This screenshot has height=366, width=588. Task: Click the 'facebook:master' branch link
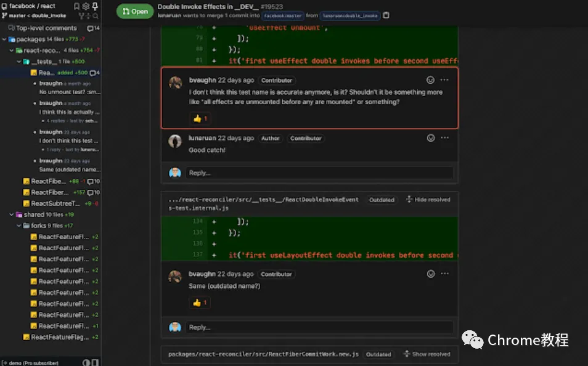point(283,16)
